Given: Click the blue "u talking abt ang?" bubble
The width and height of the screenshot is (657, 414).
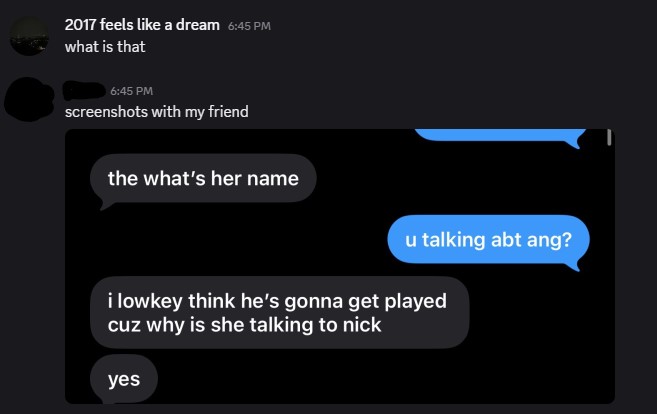Looking at the screenshot, I should [489, 241].
